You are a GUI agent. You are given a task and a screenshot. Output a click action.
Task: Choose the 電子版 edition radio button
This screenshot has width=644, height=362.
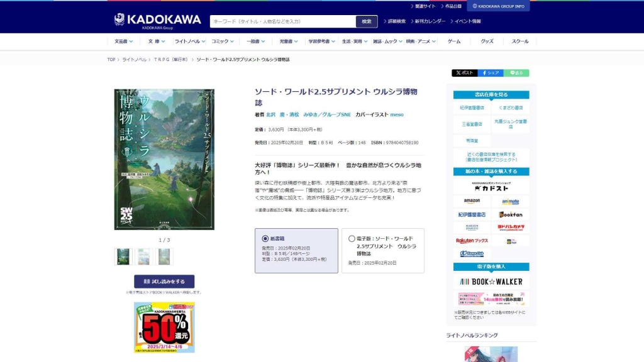[x=351, y=239]
